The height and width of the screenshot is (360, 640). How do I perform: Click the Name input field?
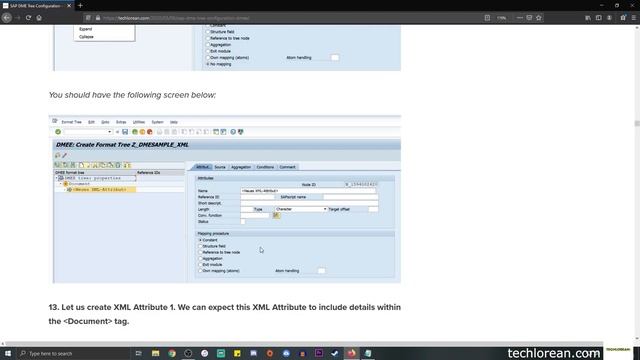click(x=308, y=191)
